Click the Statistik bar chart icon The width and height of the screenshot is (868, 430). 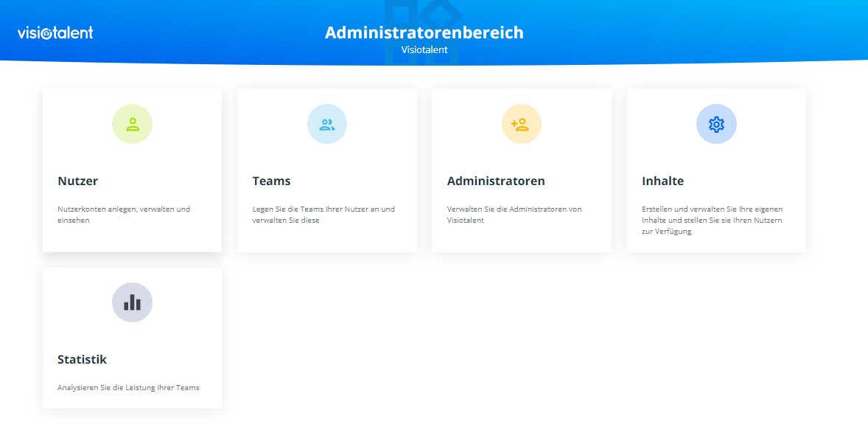click(x=132, y=302)
